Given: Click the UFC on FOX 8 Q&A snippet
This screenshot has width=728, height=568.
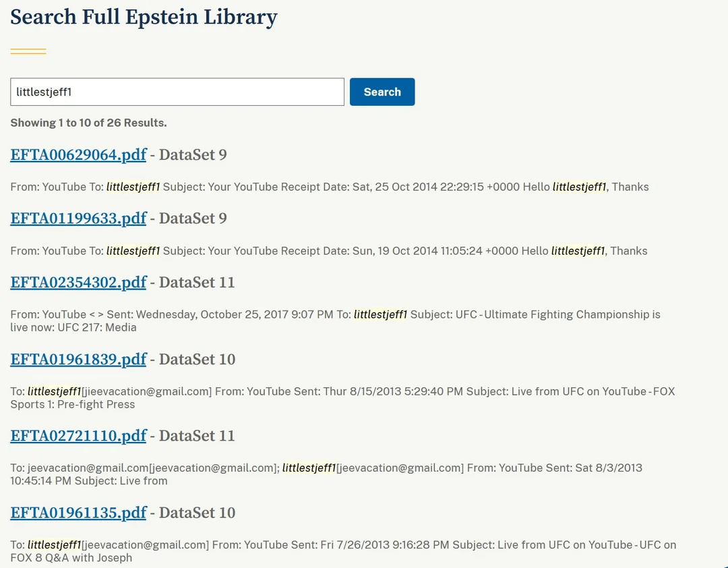Looking at the screenshot, I should tap(342, 550).
